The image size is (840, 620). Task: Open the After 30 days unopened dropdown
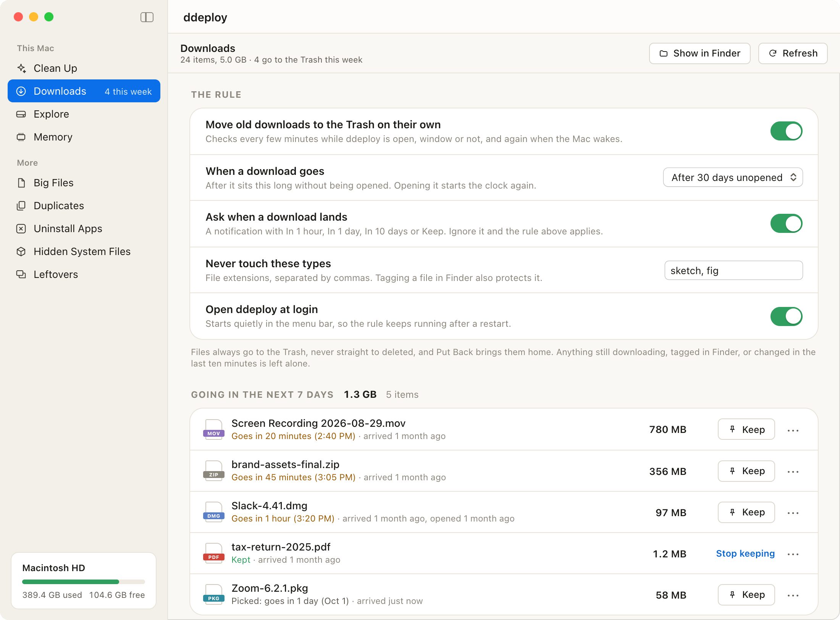click(733, 178)
